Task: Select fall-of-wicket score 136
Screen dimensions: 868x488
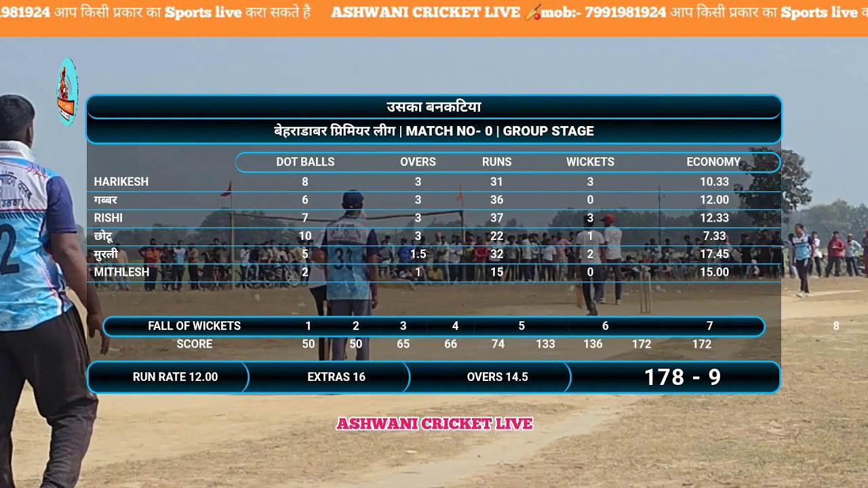Action: [593, 344]
